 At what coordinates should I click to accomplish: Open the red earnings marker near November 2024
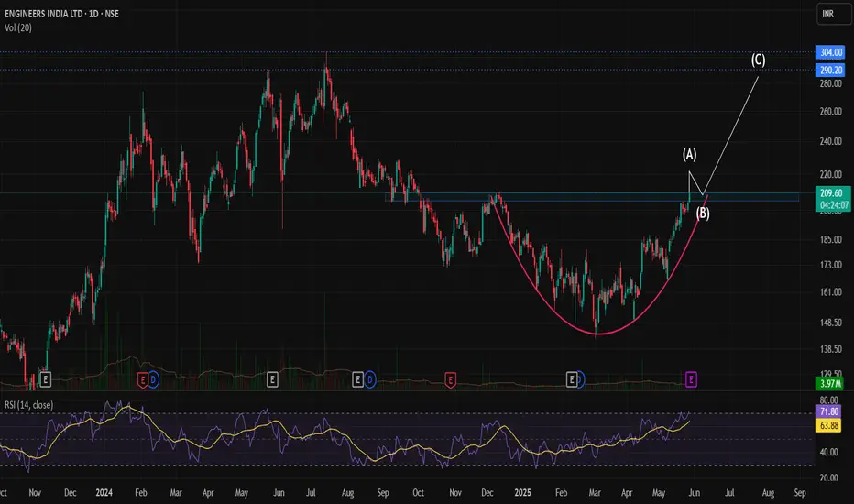coord(451,379)
